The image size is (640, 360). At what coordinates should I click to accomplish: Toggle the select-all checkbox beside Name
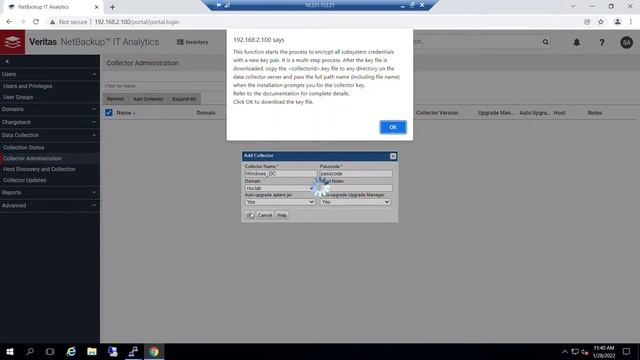(x=109, y=112)
